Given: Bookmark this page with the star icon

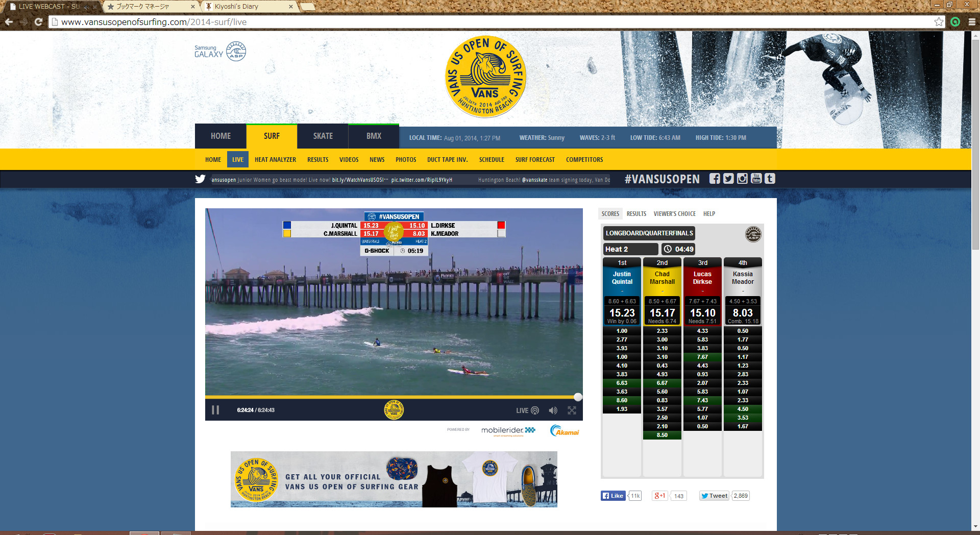Looking at the screenshot, I should (939, 22).
